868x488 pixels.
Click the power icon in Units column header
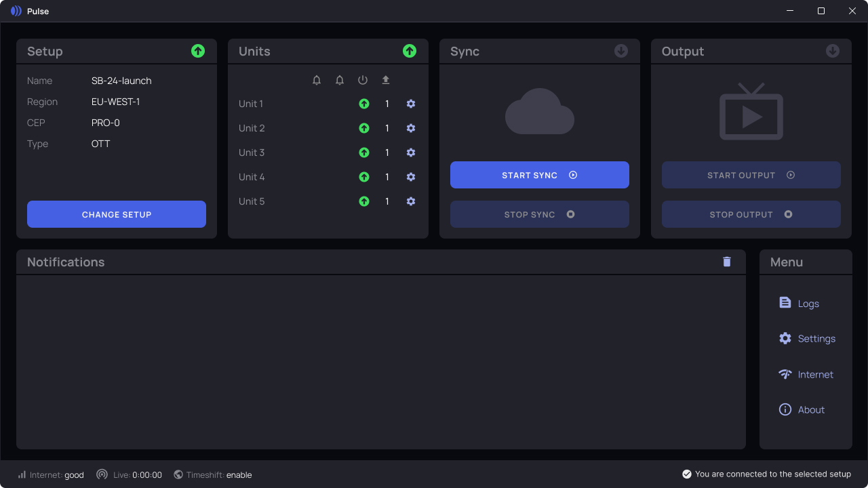pyautogui.click(x=363, y=80)
